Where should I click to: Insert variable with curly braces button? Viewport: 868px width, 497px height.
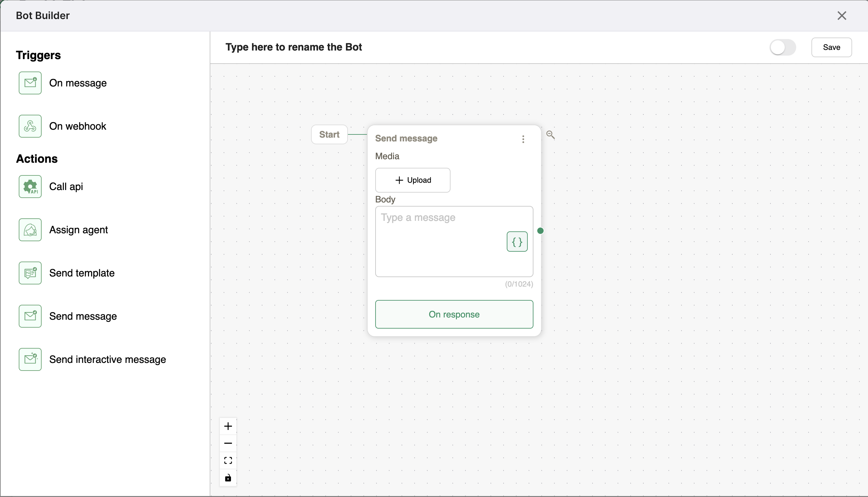(517, 242)
